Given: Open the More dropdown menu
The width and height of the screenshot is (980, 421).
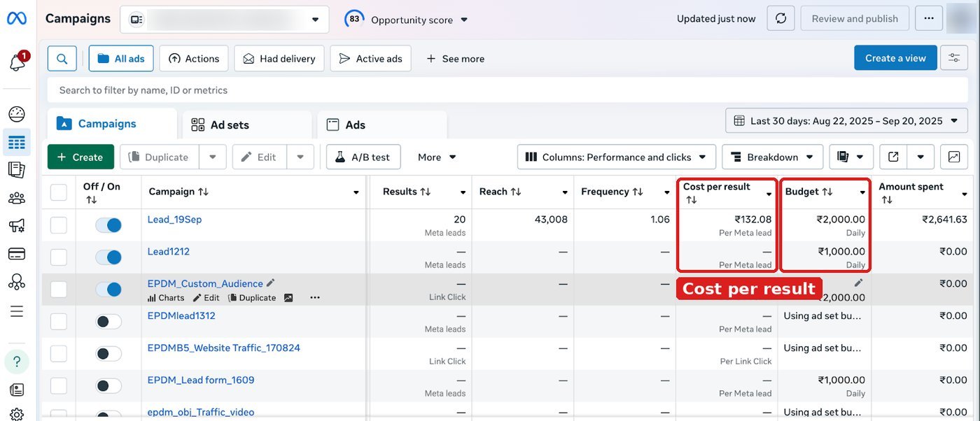Looking at the screenshot, I should 437,157.
